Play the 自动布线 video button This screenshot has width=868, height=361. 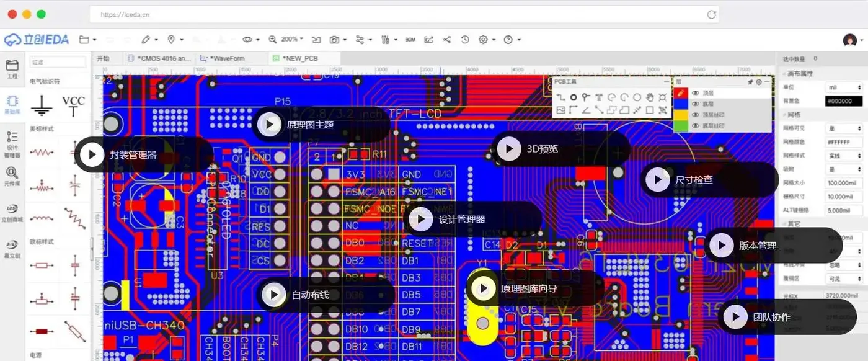pos(273,295)
